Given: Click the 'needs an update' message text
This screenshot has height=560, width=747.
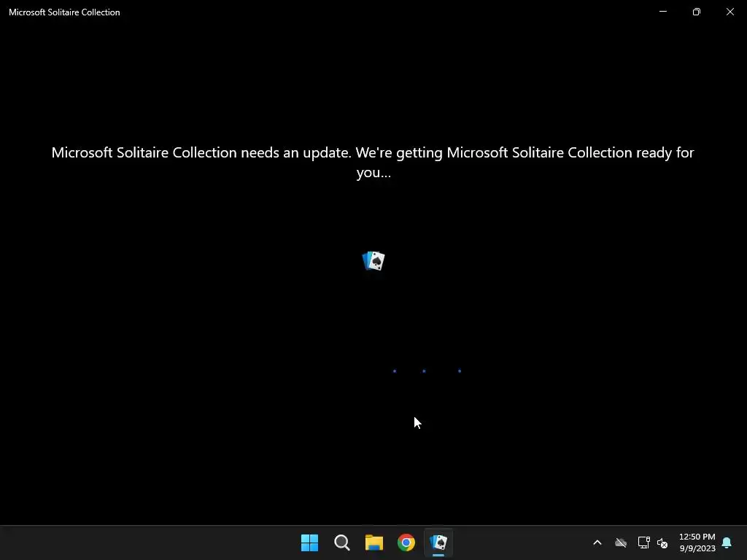Looking at the screenshot, I should pos(373,162).
